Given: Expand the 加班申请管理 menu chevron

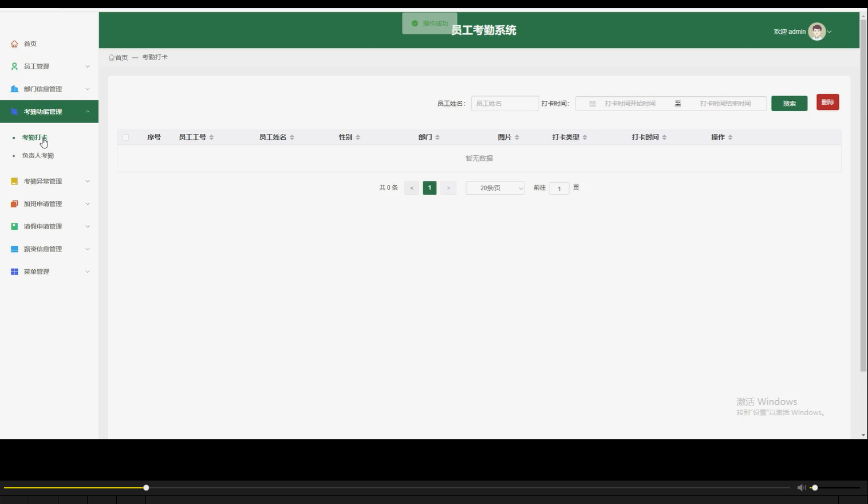Looking at the screenshot, I should (88, 204).
